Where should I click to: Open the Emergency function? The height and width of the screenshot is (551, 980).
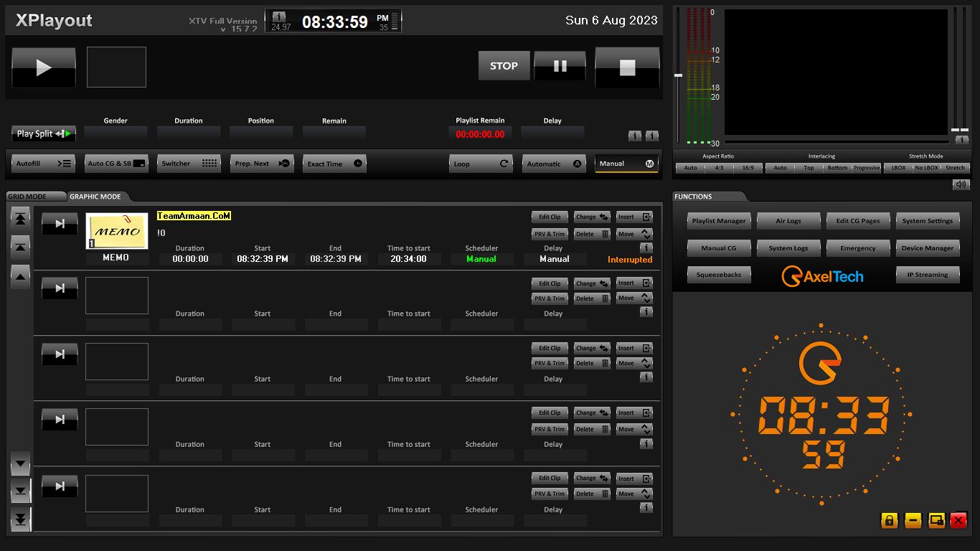[x=858, y=248]
